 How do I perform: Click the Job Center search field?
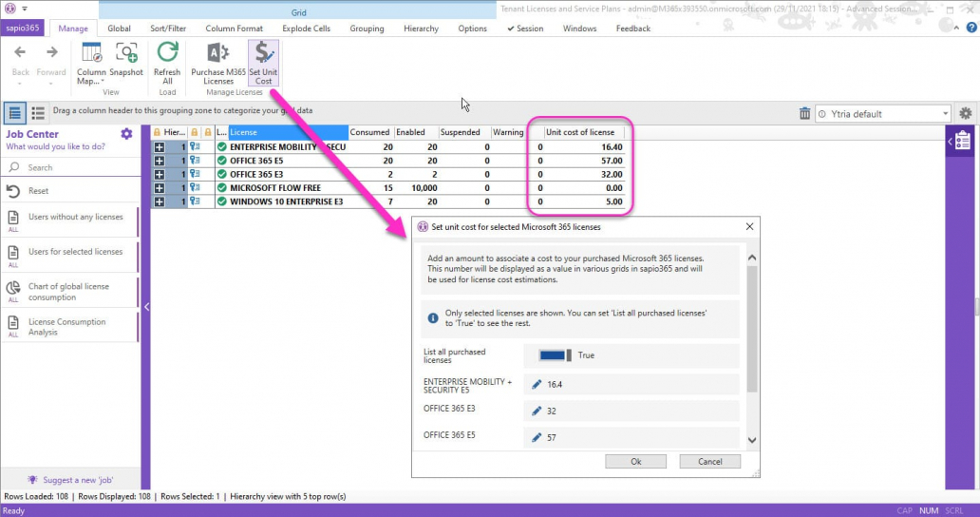tap(71, 167)
